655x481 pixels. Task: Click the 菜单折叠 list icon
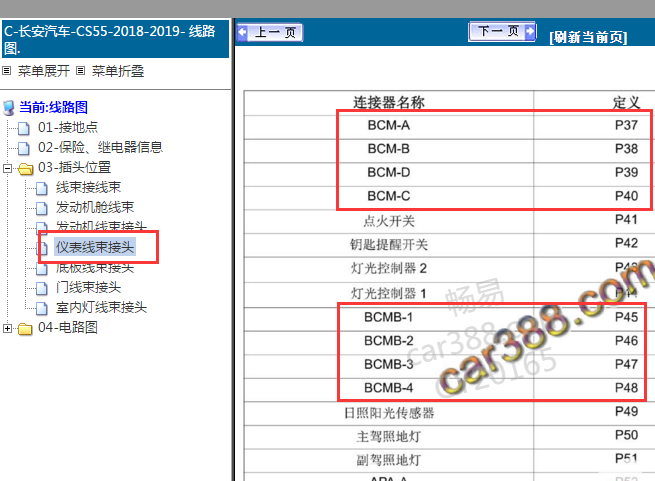pyautogui.click(x=81, y=71)
